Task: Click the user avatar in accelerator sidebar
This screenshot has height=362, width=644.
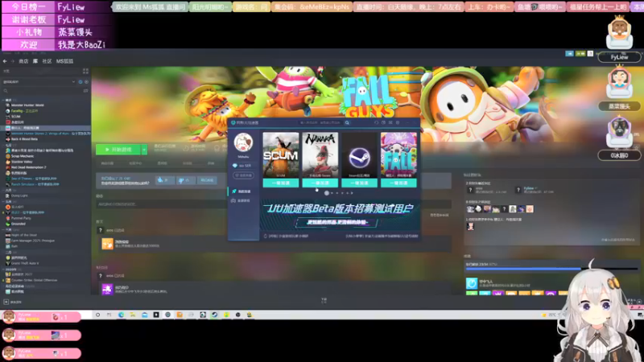Action: click(x=243, y=143)
